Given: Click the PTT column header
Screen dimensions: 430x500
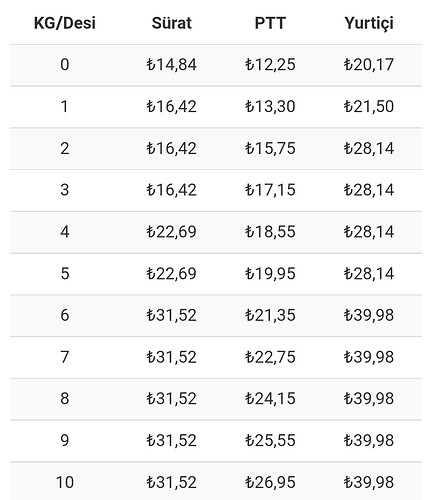Looking at the screenshot, I should (270, 23).
